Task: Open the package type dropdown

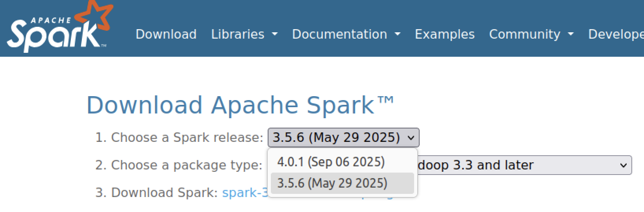Action: [524, 165]
